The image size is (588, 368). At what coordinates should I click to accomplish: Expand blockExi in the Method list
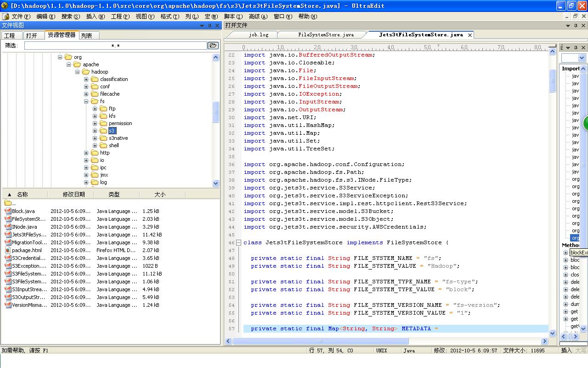(x=566, y=252)
